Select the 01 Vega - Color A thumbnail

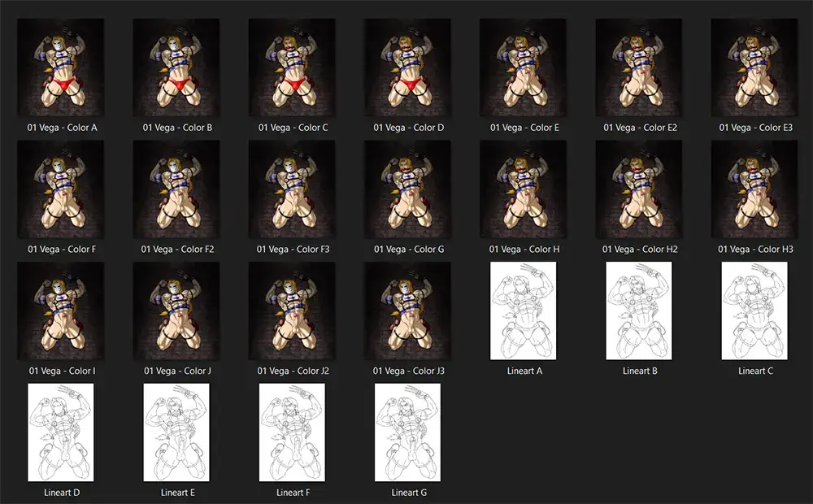pyautogui.click(x=63, y=67)
